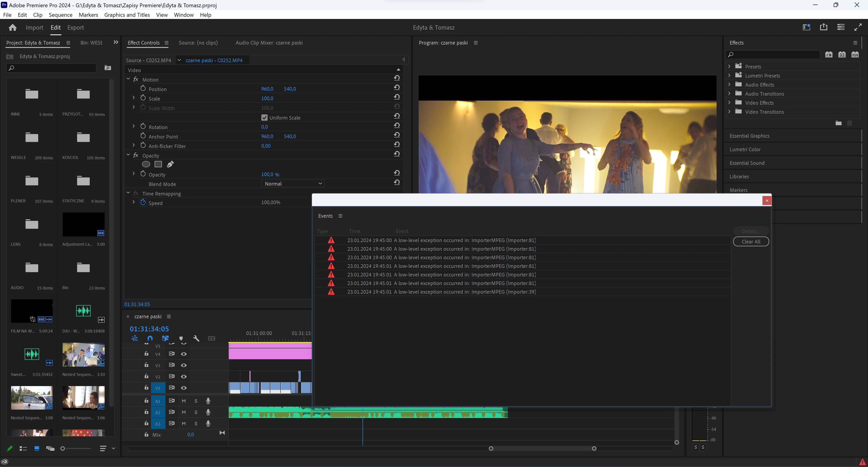The height and width of the screenshot is (467, 868).
Task: Click the Add Marker icon in the timeline
Action: click(181, 338)
